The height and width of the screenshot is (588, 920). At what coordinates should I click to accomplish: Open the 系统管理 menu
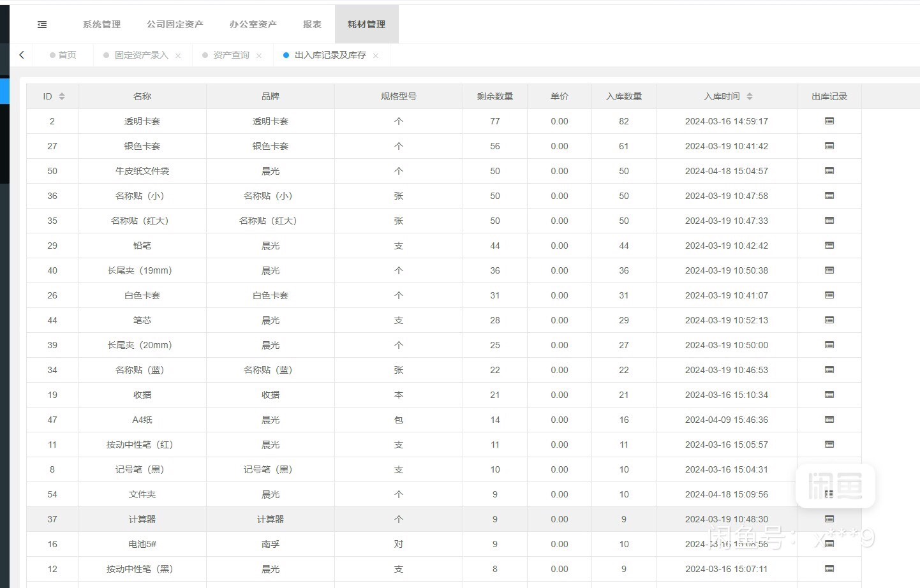point(101,24)
